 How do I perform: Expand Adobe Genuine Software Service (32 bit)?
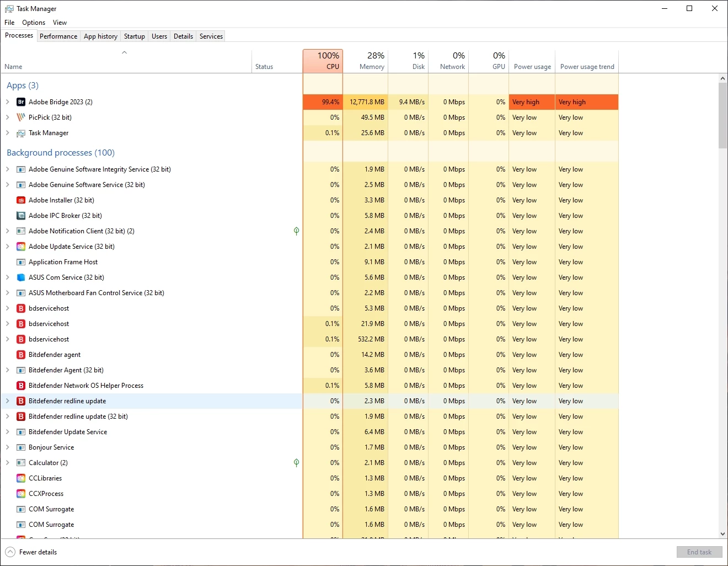[x=8, y=185]
